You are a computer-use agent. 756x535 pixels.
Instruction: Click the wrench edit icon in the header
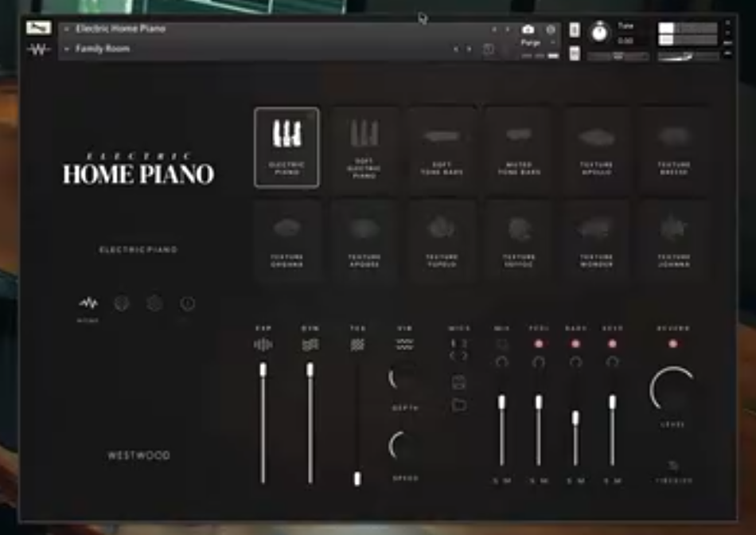pyautogui.click(x=38, y=28)
